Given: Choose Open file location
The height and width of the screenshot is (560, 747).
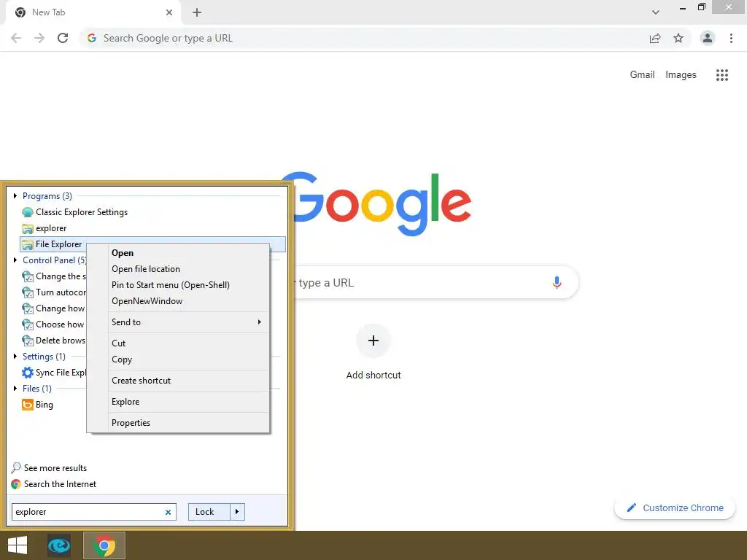Looking at the screenshot, I should click(x=179, y=269).
